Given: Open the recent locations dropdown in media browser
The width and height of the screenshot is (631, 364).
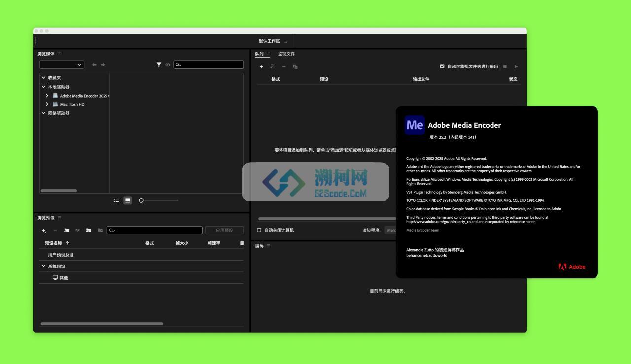Looking at the screenshot, I should coord(62,65).
